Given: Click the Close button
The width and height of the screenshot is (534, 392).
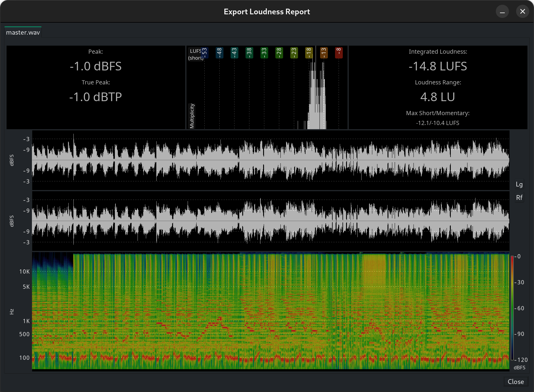Looking at the screenshot, I should point(516,382).
